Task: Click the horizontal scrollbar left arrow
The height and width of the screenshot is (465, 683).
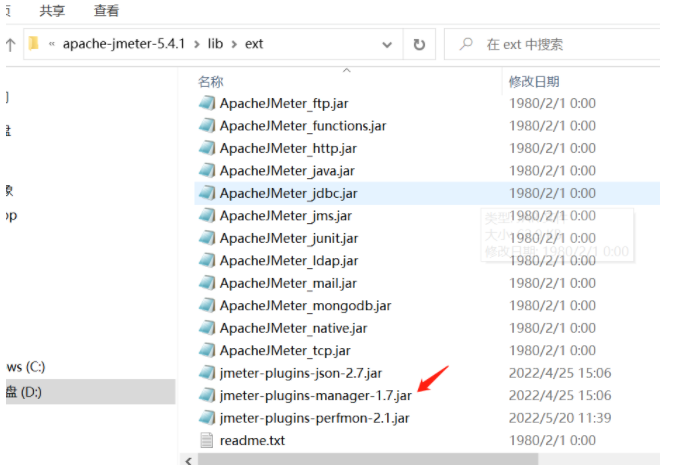Action: coord(189,460)
